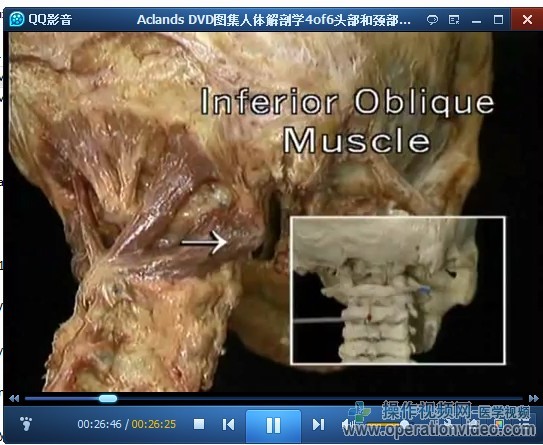Click the fast-forward arrows right of seek bar
The image size is (543, 445).
point(534,398)
